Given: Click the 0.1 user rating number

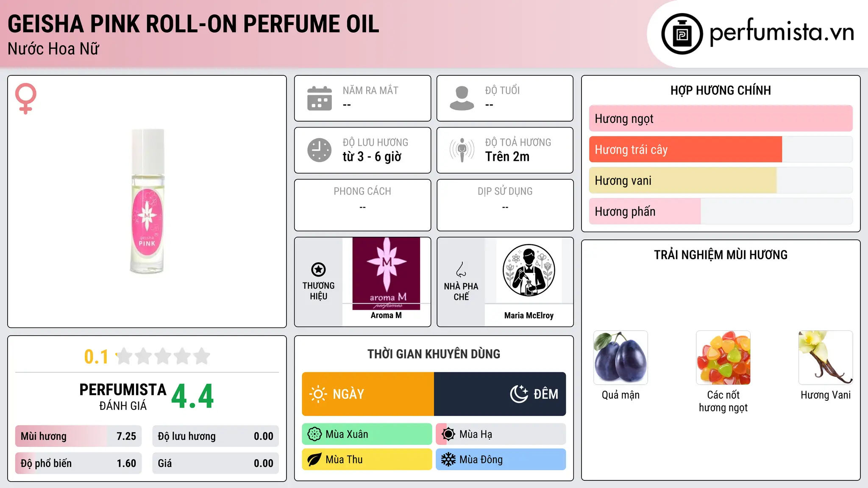Looking at the screenshot, I should point(96,357).
